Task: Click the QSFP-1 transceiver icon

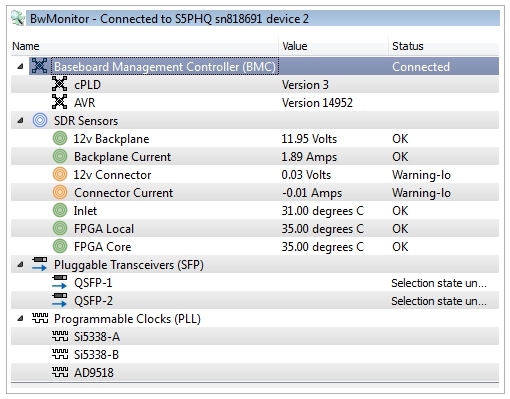Action: tap(60, 282)
